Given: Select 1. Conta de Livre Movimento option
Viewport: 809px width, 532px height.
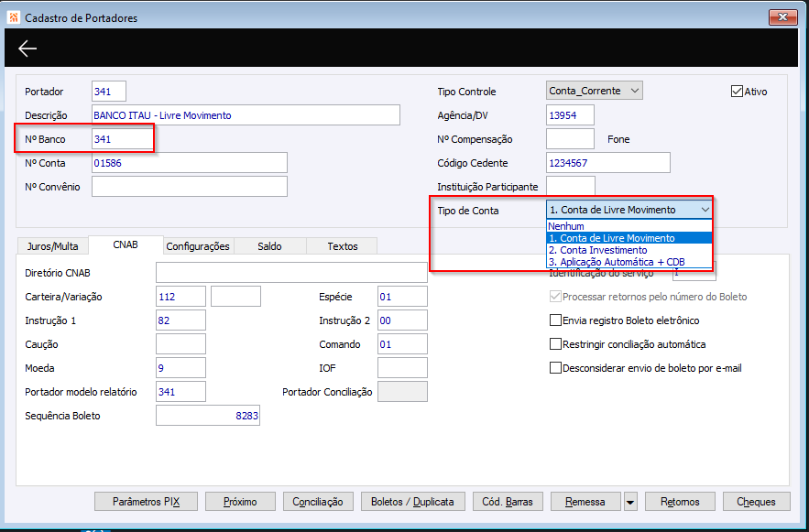Looking at the screenshot, I should (x=629, y=238).
